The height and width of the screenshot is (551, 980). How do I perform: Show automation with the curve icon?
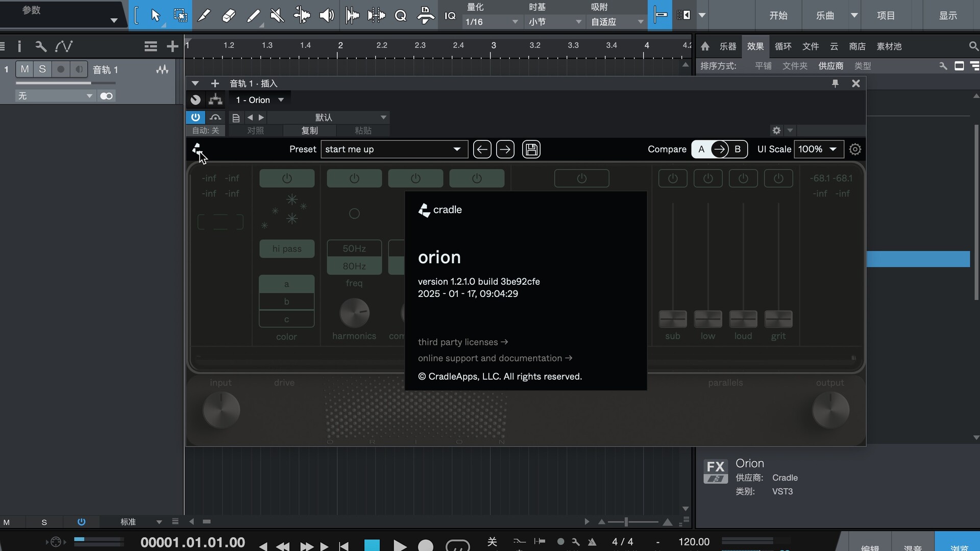click(64, 46)
